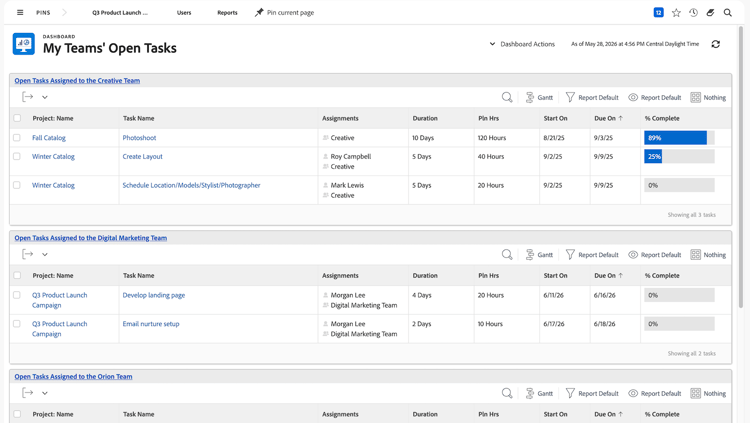Open the notifications badge showing 12
750x423 pixels.
[659, 12]
